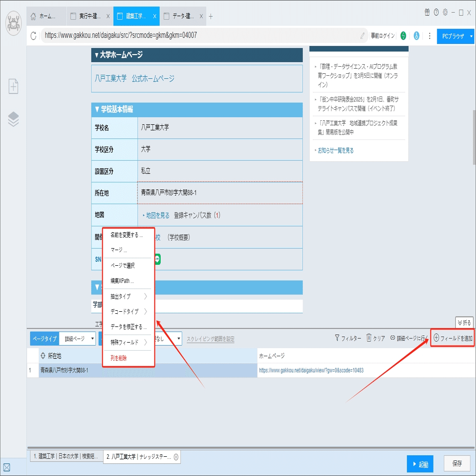Select 青森県八戸市妙字大開88-1 cell in data table
The height and width of the screenshot is (476, 476).
click(148, 370)
